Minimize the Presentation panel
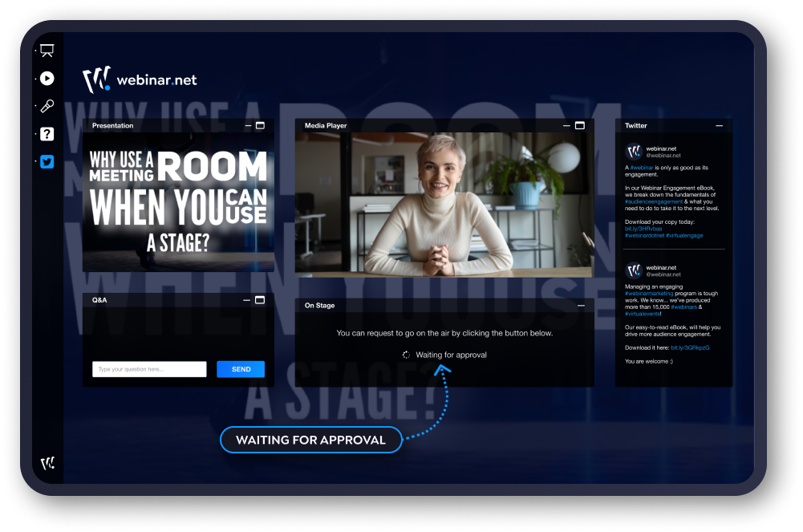Screen dimensions: 803x532 (x=249, y=125)
